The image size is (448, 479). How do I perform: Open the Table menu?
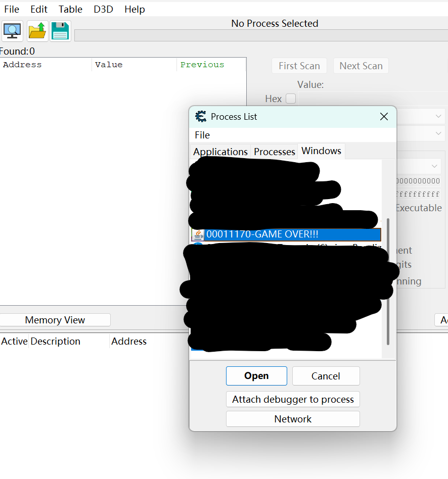[70, 9]
